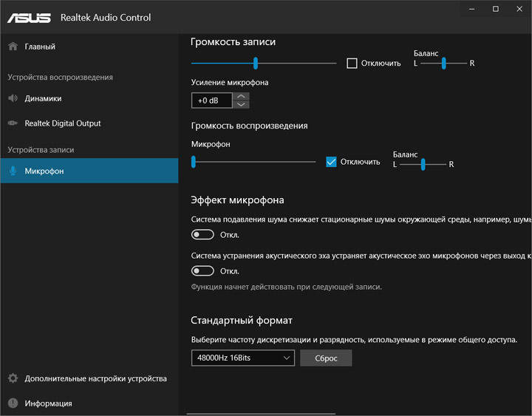The image size is (532, 416).
Task: Check the Отключить box for recording volume
Action: tap(352, 63)
